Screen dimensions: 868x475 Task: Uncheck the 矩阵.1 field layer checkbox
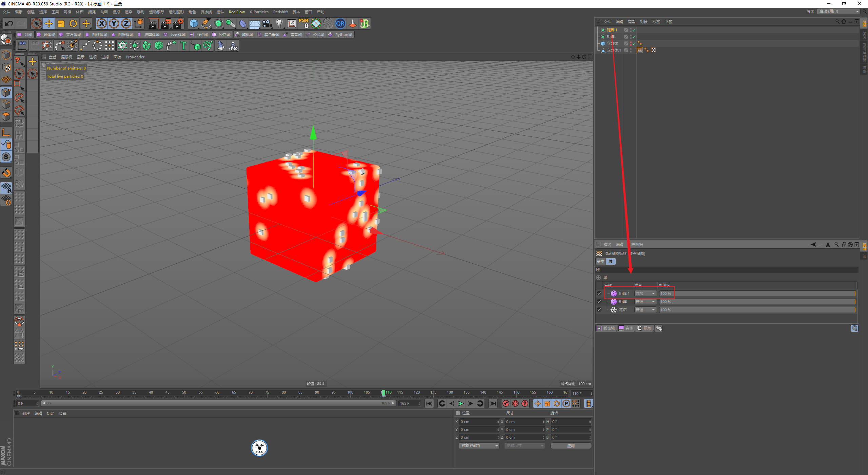(599, 293)
